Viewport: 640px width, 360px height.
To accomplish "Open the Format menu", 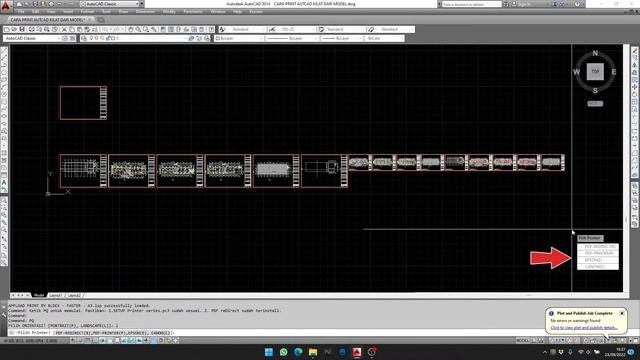I will click(87, 12).
